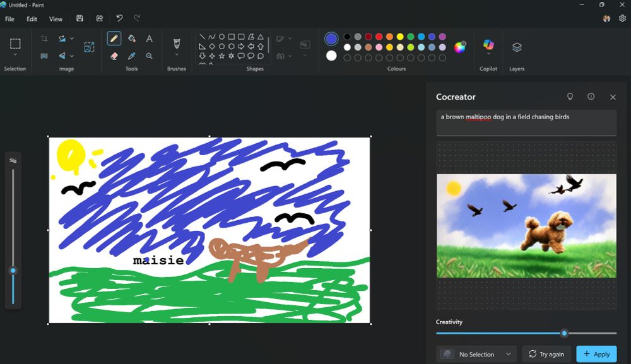Click the Remove background icon
The width and height of the screenshot is (631, 364).
point(44,56)
